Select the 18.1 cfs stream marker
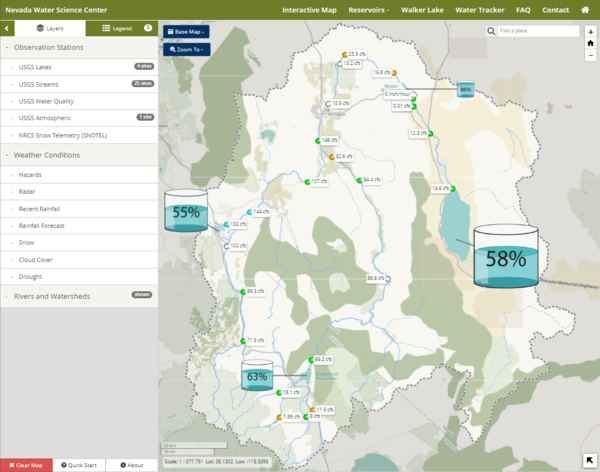 [x=279, y=393]
